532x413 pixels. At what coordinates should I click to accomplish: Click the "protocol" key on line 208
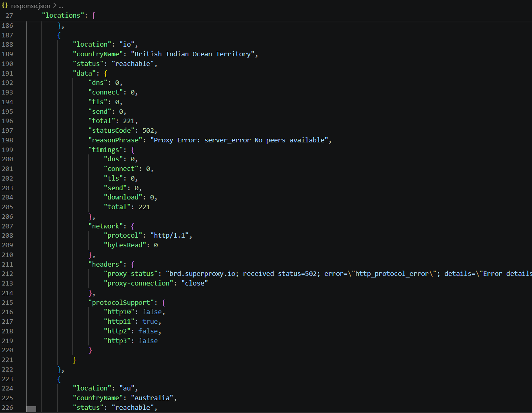(123, 236)
